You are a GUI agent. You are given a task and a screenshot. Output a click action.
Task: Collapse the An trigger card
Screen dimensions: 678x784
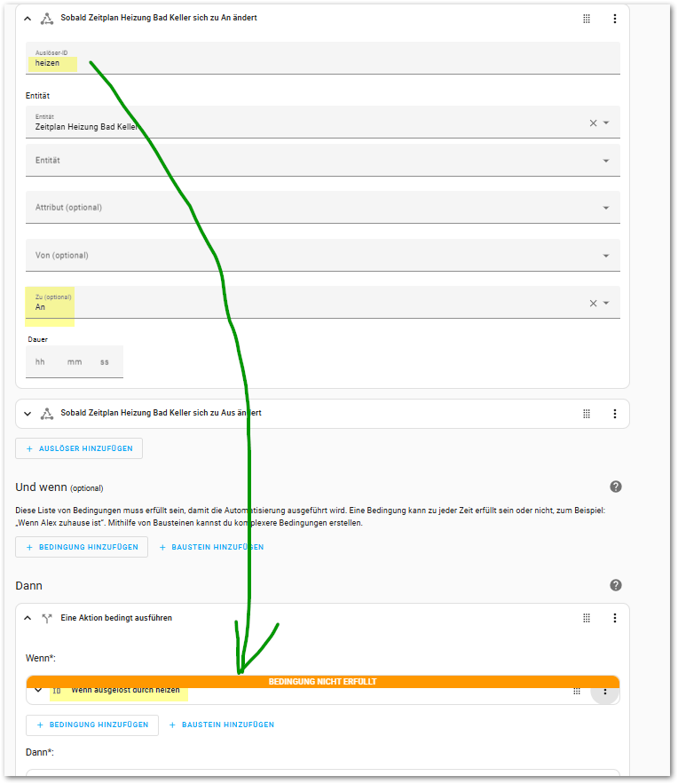pos(28,18)
